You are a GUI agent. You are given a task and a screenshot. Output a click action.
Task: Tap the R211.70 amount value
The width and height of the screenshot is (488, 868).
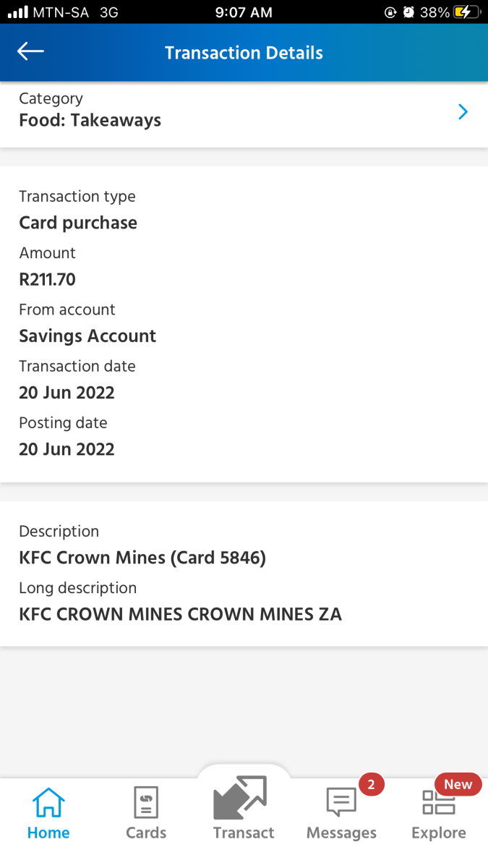pyautogui.click(x=47, y=279)
